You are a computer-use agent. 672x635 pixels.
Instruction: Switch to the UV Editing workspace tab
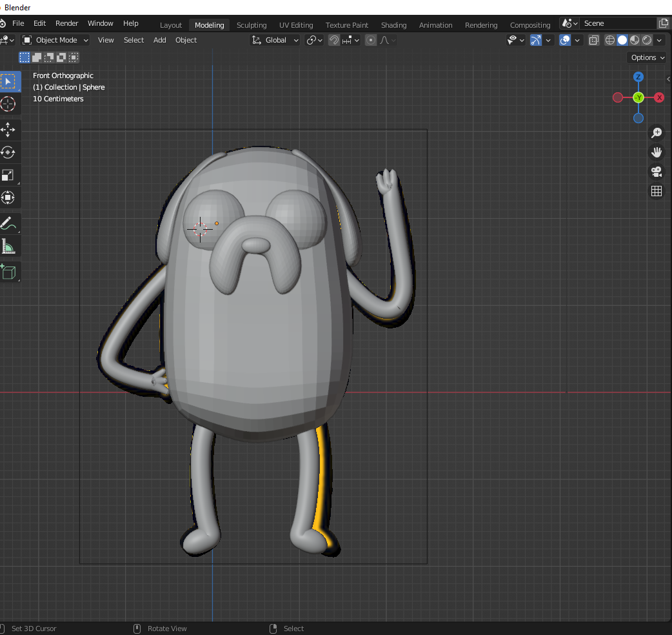pos(296,25)
